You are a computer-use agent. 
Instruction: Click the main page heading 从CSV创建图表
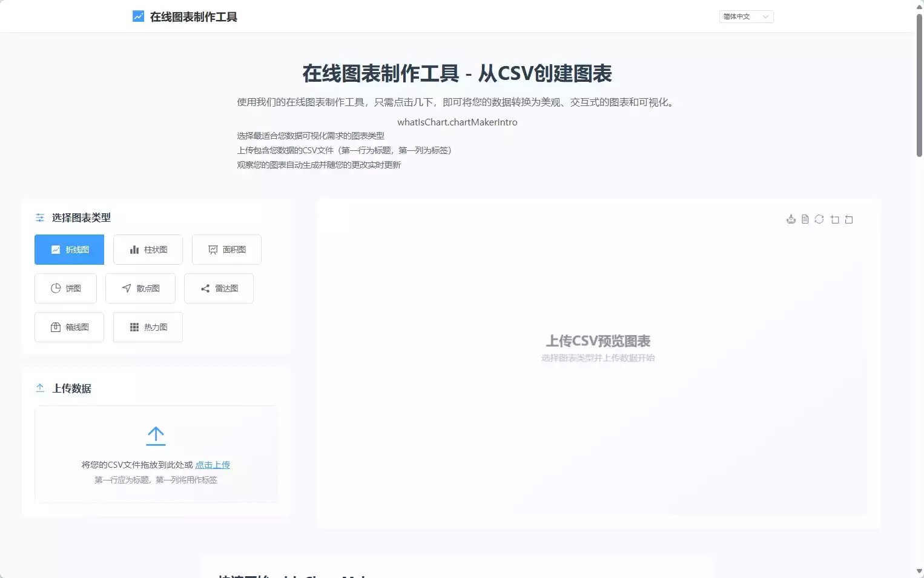click(457, 73)
